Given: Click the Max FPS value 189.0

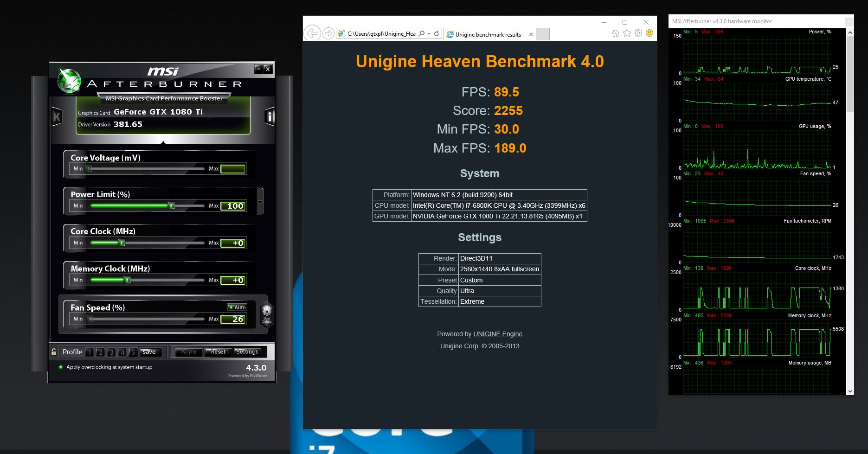Looking at the screenshot, I should [x=510, y=148].
